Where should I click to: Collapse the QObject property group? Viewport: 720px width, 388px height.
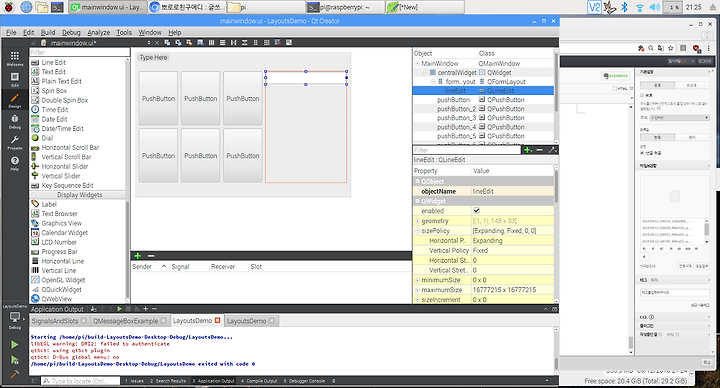417,181
